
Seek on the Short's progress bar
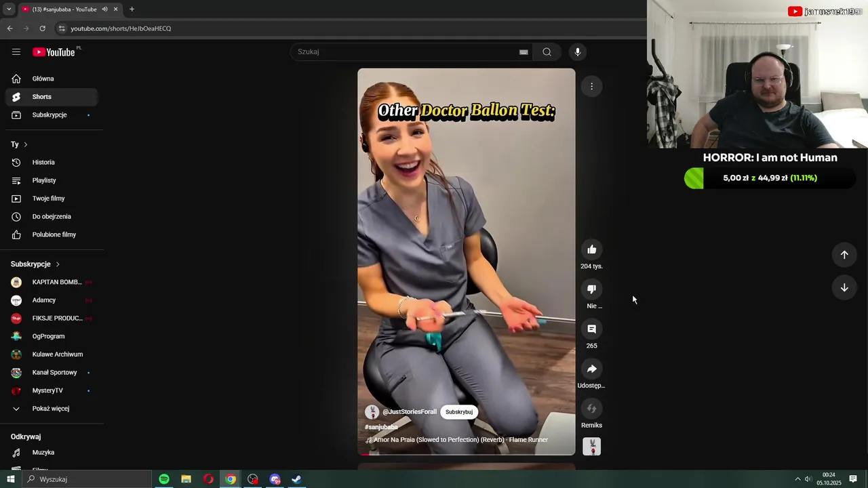coord(466,454)
